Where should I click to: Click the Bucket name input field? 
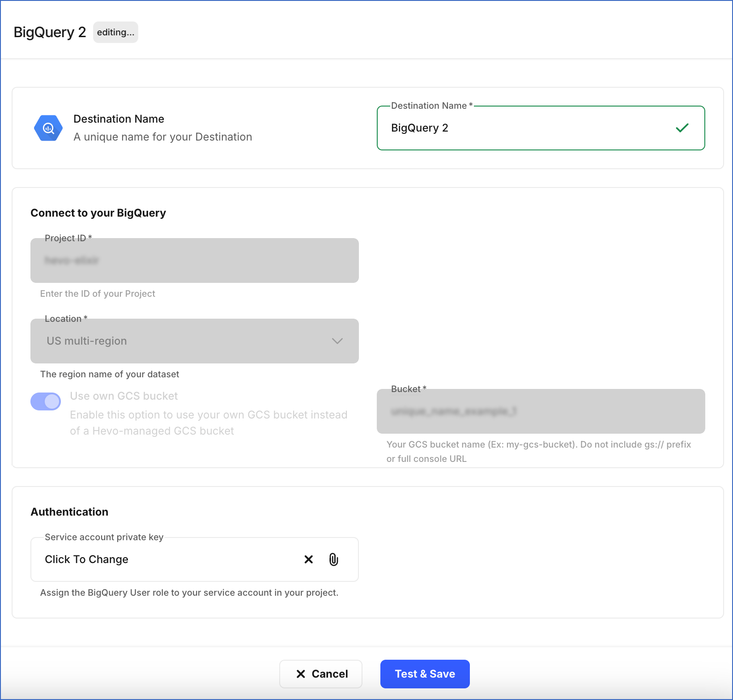point(541,411)
